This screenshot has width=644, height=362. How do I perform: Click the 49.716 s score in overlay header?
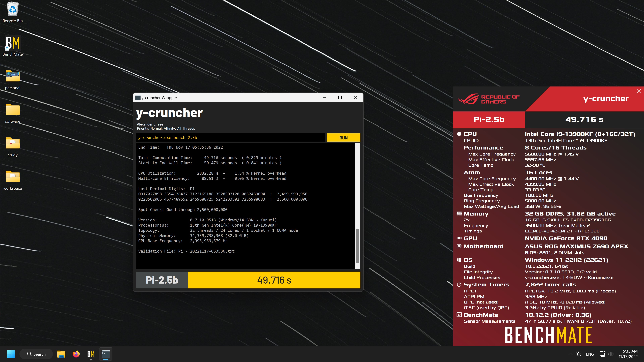584,119
